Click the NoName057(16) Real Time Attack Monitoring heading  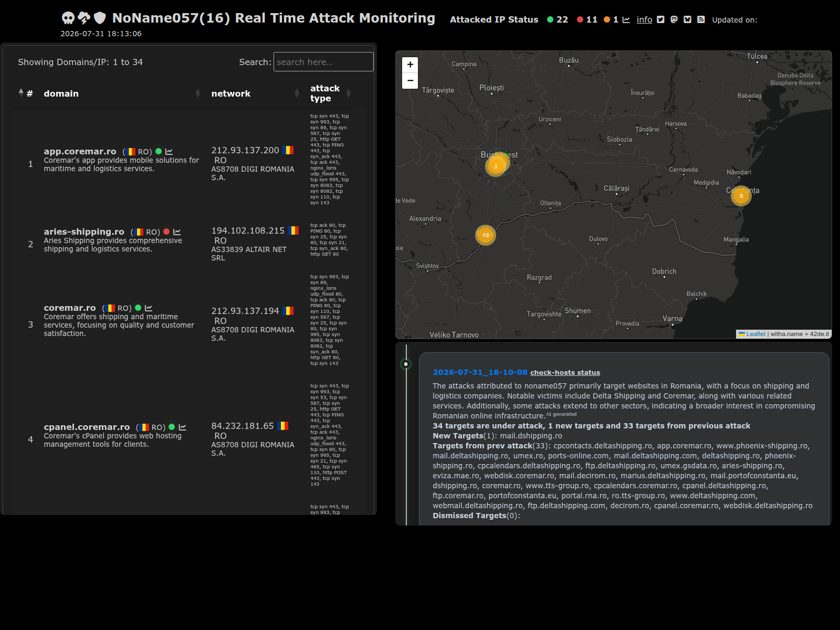(274, 18)
